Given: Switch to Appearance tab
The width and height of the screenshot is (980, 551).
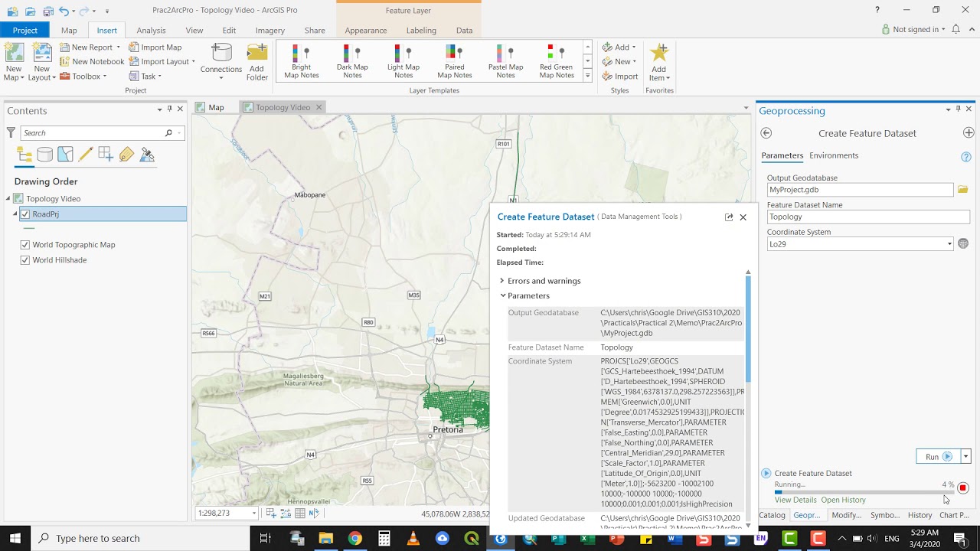Looking at the screenshot, I should tap(365, 31).
